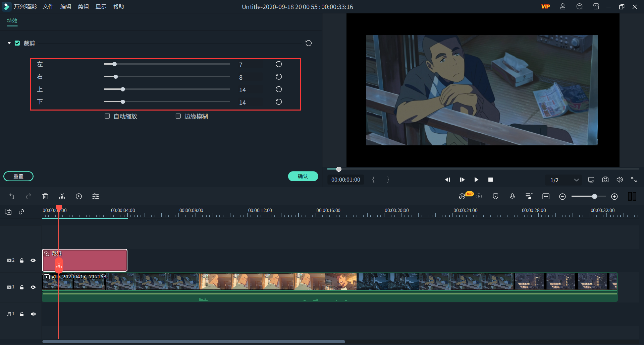Uncheck the 裁剪 effect checkbox

pyautogui.click(x=17, y=43)
